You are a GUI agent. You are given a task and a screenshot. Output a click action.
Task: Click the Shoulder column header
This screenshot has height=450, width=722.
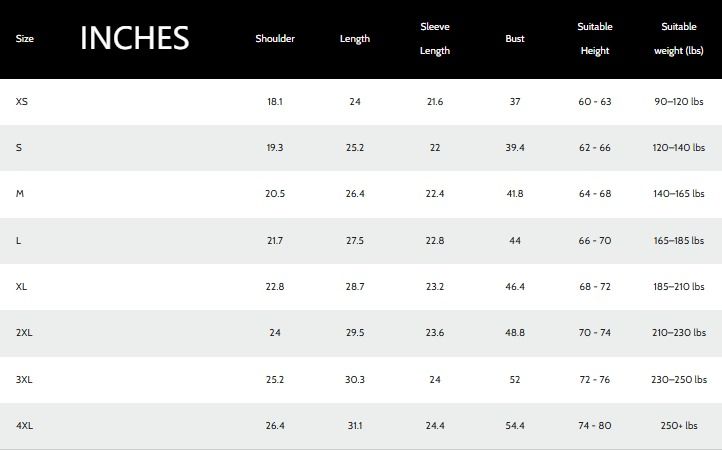[275, 39]
